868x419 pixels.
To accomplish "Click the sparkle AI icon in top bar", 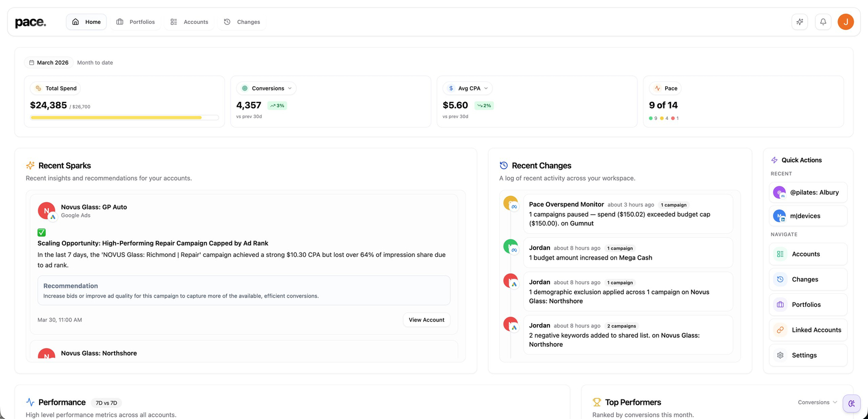I will (x=800, y=22).
